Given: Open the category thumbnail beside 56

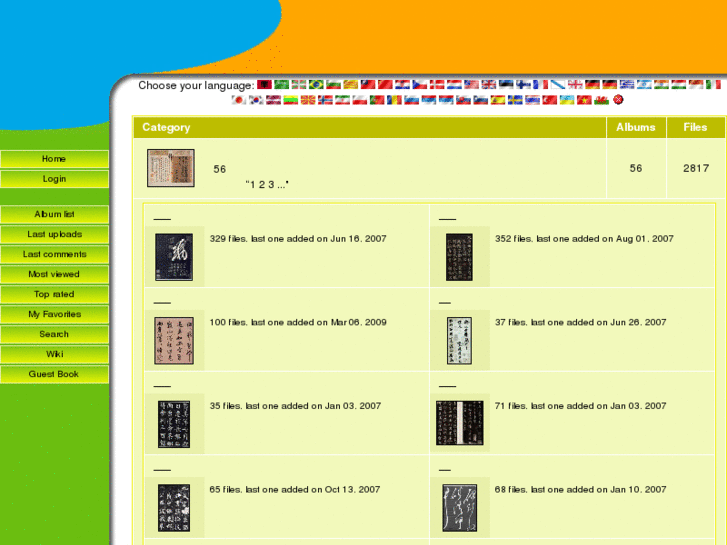Looking at the screenshot, I should [171, 168].
